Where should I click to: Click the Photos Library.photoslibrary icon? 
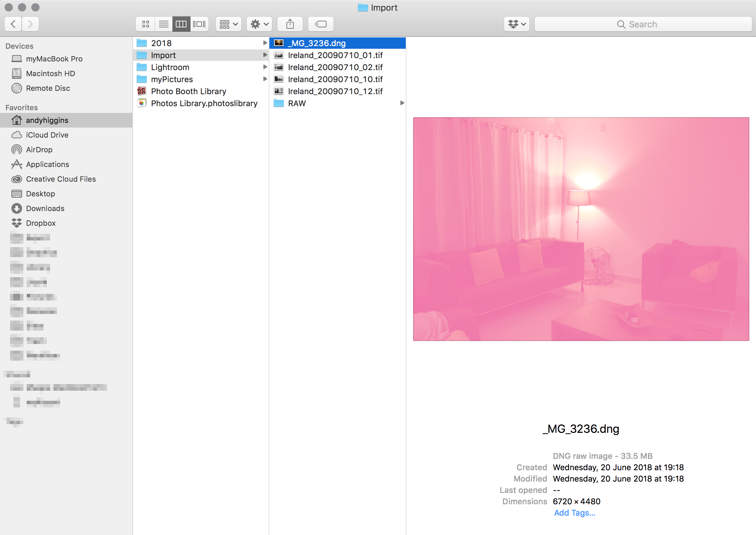142,103
